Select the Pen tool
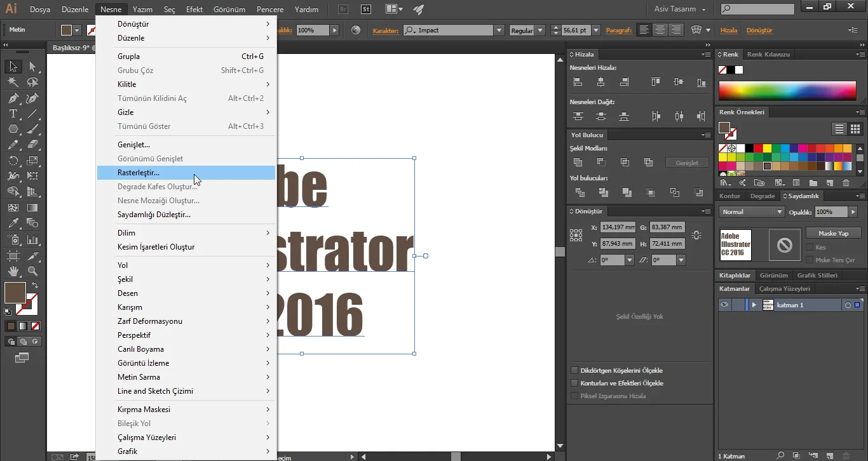The height and width of the screenshot is (461, 868). (13, 98)
